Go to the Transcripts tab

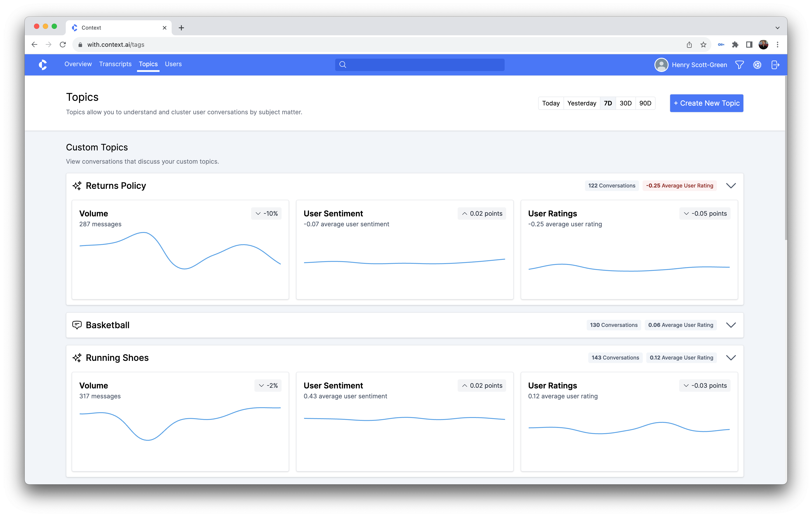[x=115, y=64]
